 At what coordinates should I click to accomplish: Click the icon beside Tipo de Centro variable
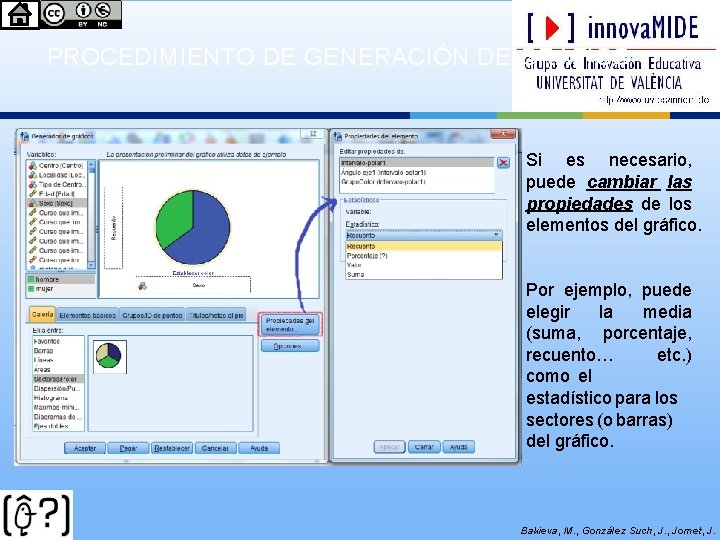click(x=33, y=184)
